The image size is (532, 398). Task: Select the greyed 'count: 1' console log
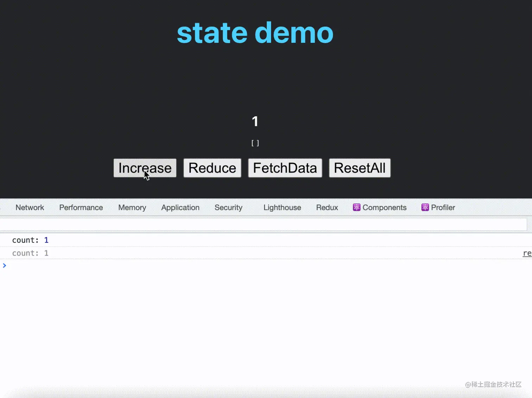pos(30,253)
